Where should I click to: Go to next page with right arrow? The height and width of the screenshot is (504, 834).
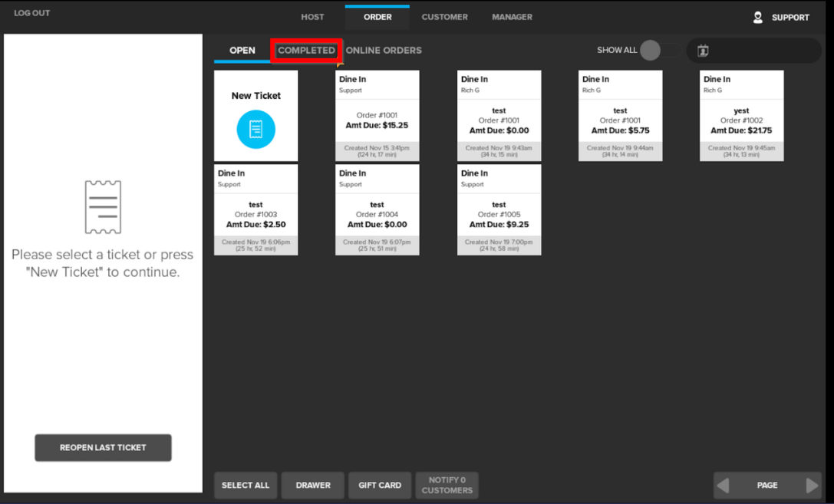[x=811, y=485]
